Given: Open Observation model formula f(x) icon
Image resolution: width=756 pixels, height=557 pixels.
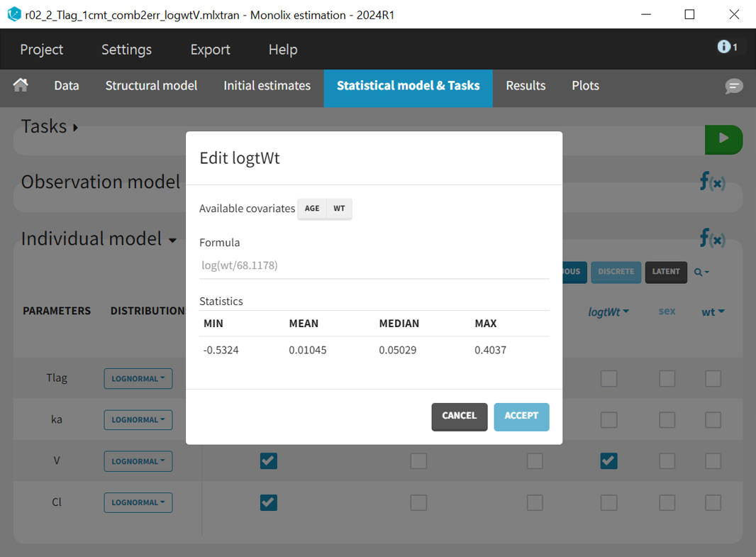Looking at the screenshot, I should point(712,182).
